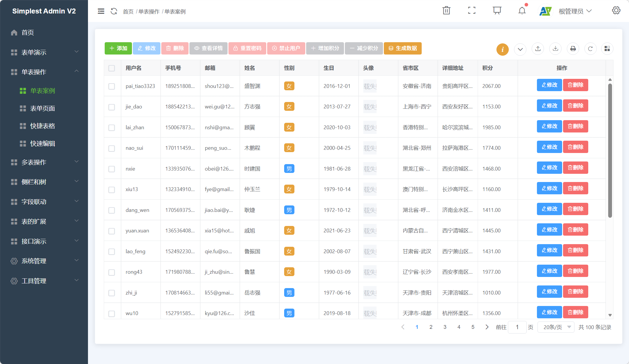
Task: Click the 生成数据 button
Action: [403, 48]
